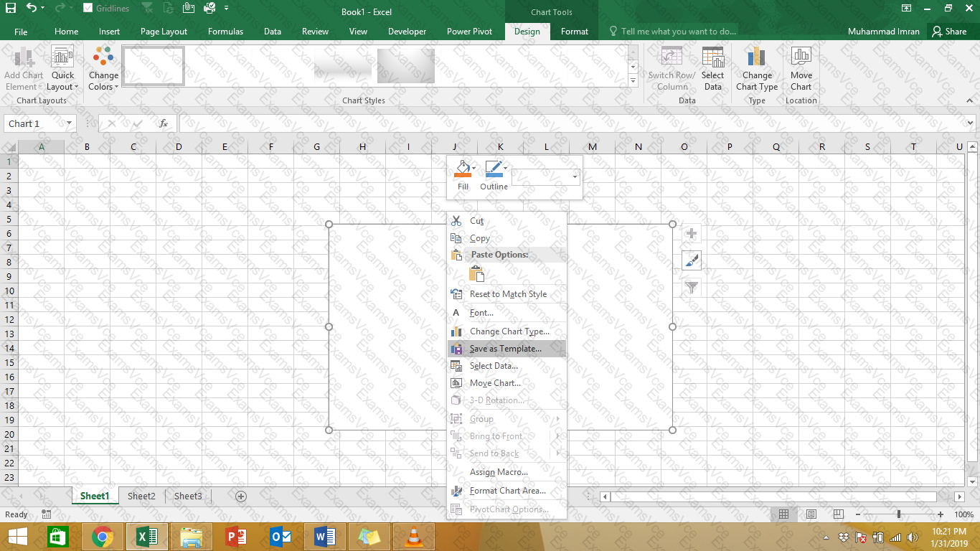Switch to the Insert ribbon tab

point(110,32)
